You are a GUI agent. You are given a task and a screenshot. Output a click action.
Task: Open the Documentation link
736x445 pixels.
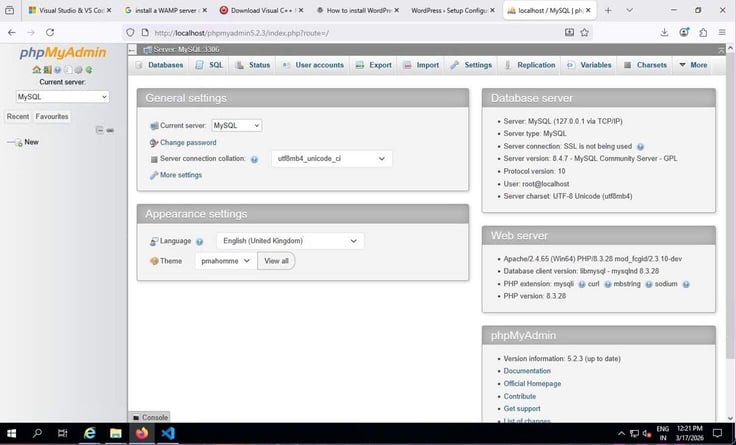pos(527,371)
